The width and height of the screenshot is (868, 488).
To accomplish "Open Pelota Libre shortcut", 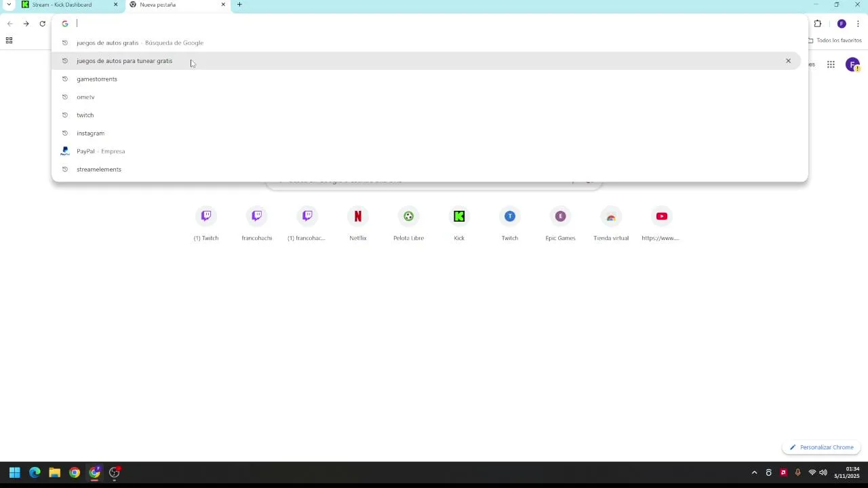I will tap(408, 224).
